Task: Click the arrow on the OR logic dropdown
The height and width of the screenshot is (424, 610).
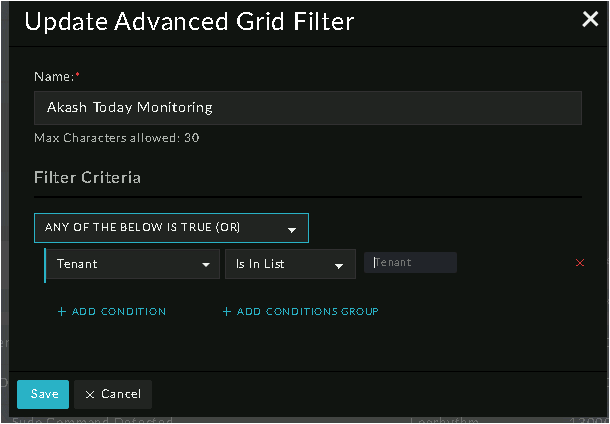Action: (x=292, y=229)
